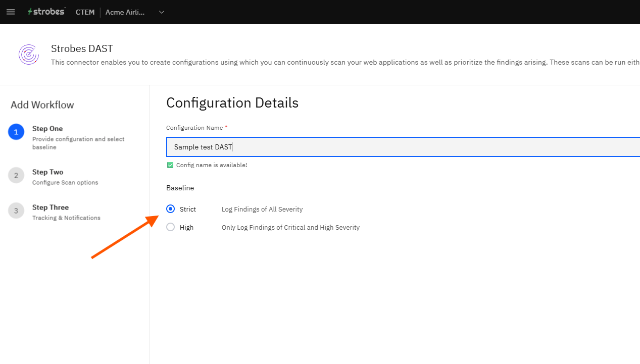This screenshot has height=364, width=640.
Task: Select the High baseline radio button
Action: pos(171,227)
